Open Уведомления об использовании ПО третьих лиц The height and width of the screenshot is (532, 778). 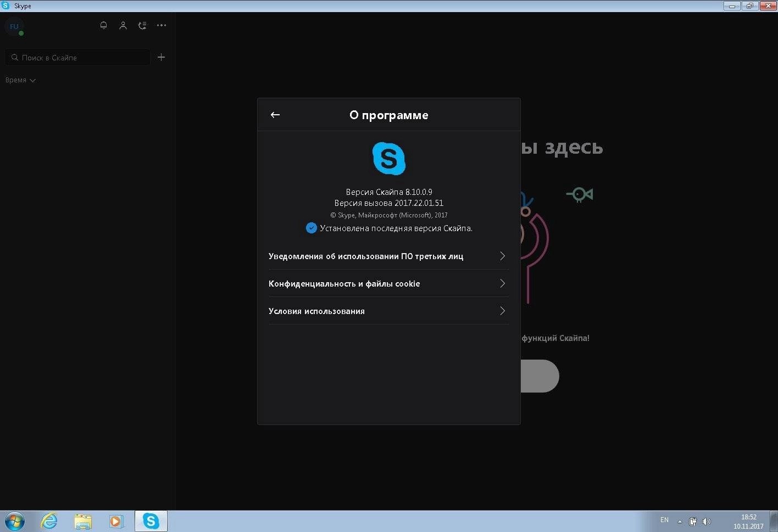[388, 256]
